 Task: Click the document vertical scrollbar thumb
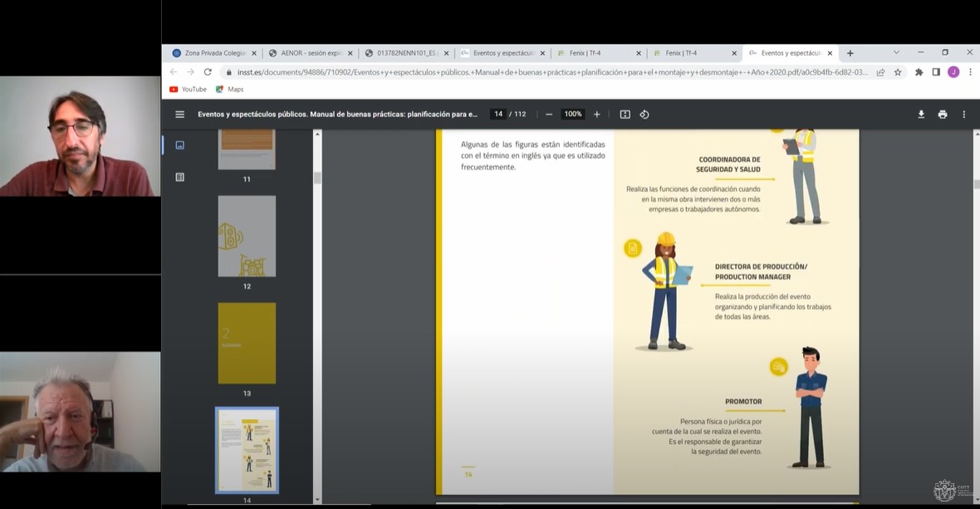976,184
